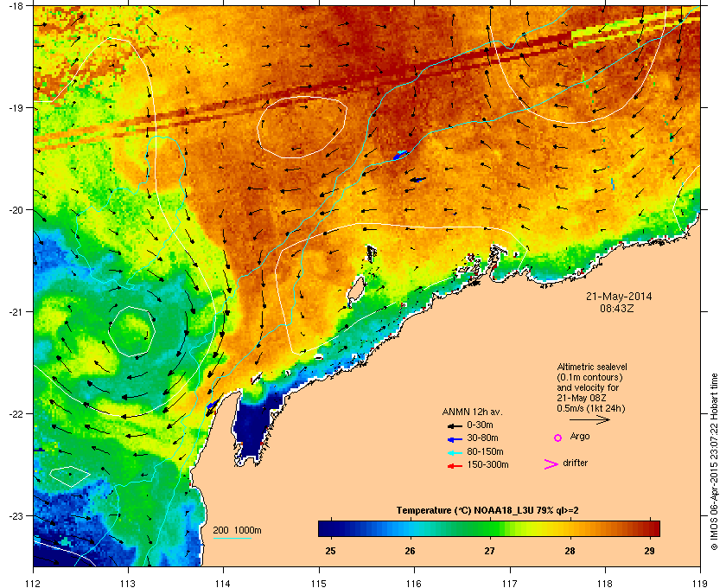Click the dark blue end of the temperature colorbar

[x=327, y=528]
